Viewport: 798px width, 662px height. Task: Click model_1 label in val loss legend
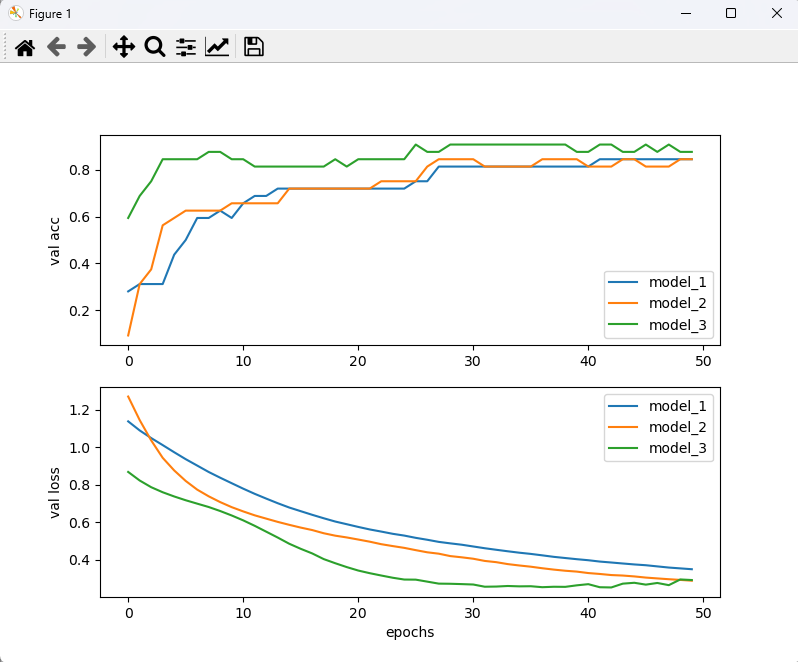pyautogui.click(x=677, y=406)
